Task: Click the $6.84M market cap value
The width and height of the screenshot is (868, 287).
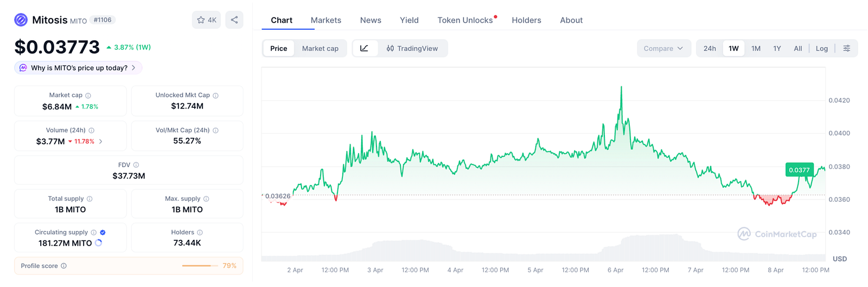Action: 57,107
